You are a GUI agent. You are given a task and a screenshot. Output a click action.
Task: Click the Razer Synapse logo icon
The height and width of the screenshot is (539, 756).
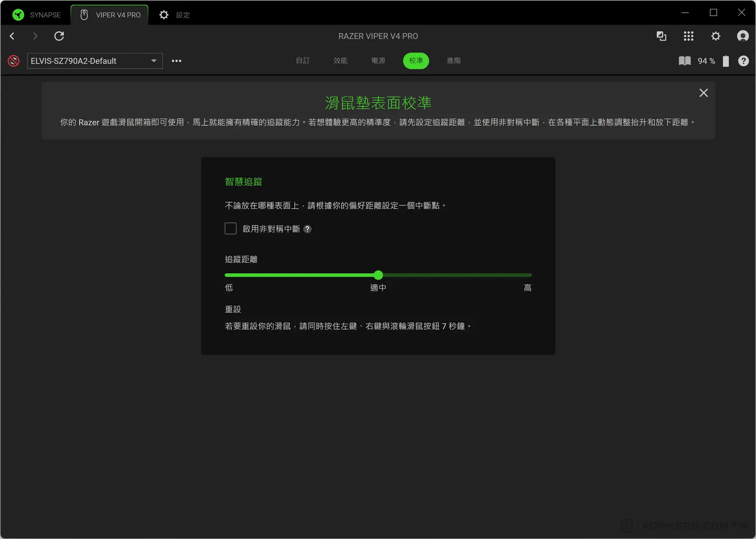[18, 15]
